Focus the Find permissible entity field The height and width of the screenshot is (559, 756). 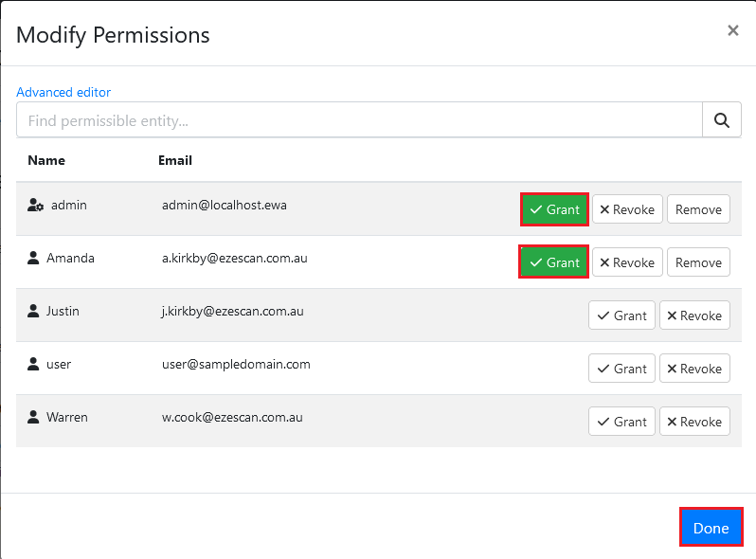pyautogui.click(x=359, y=120)
